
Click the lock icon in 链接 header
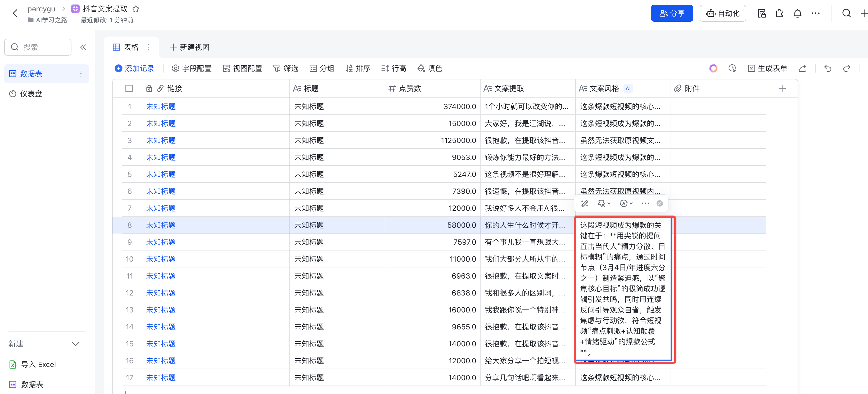pos(149,88)
